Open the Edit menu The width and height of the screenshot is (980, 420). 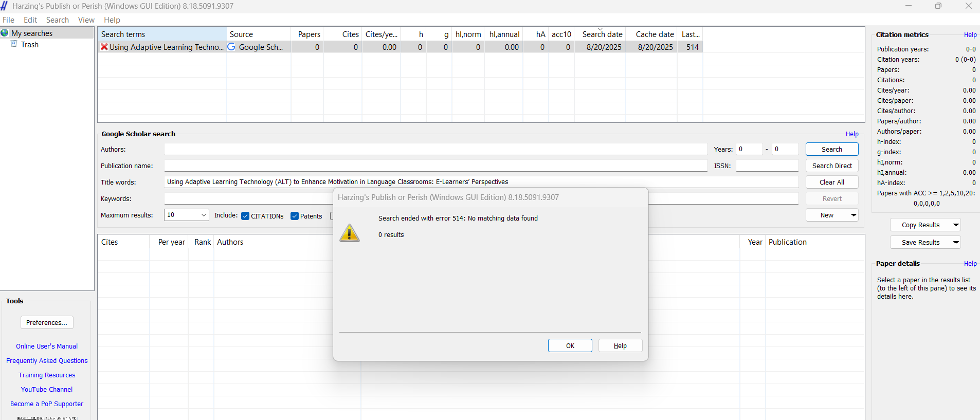(30, 20)
